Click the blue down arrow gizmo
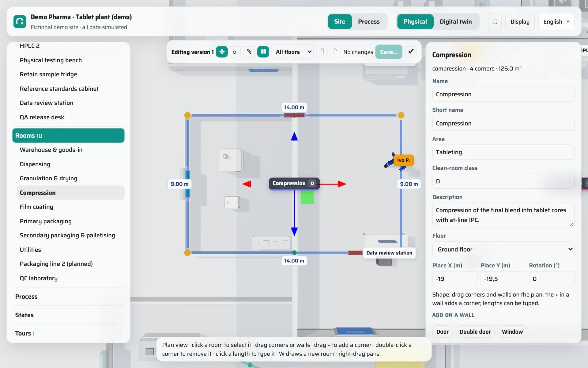588x368 pixels. [x=294, y=232]
